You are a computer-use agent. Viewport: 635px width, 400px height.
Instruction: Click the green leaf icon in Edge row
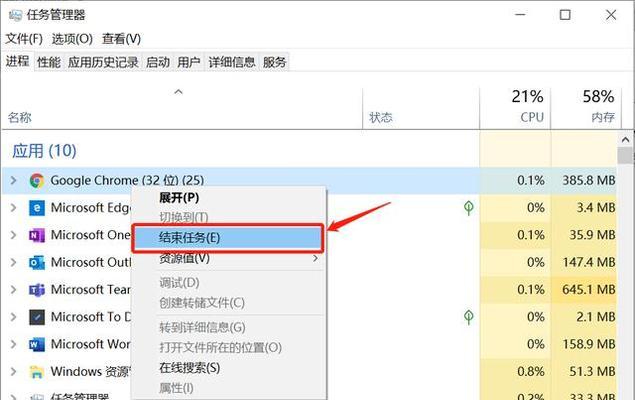pyautogui.click(x=469, y=208)
